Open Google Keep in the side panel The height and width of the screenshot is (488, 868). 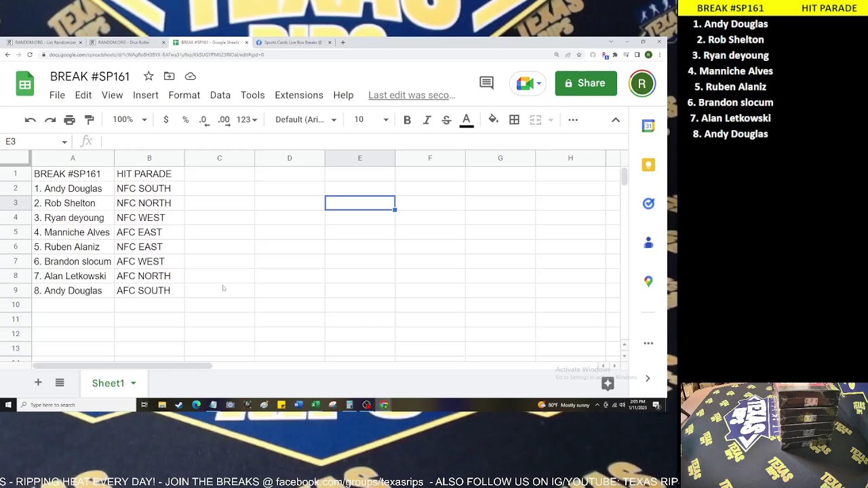pos(648,165)
